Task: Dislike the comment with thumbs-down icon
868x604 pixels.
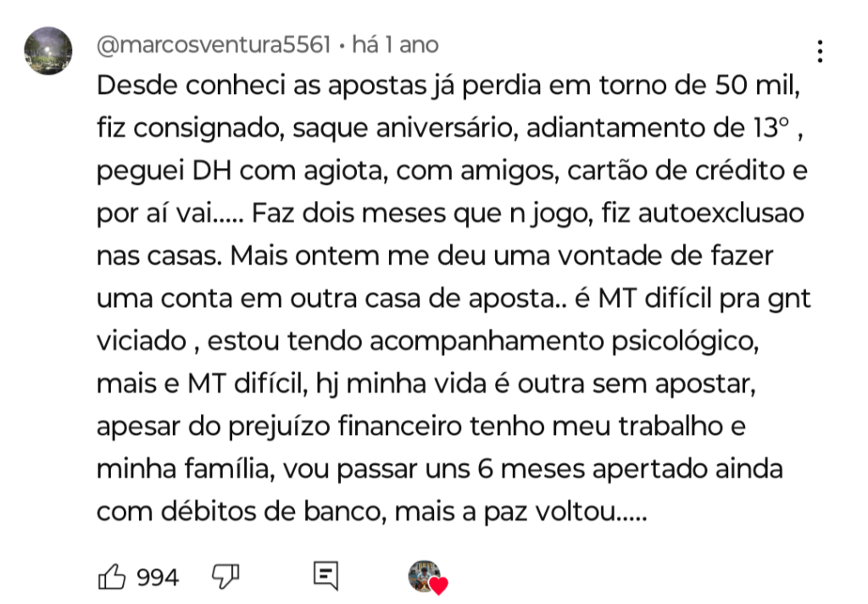Action: (x=225, y=577)
